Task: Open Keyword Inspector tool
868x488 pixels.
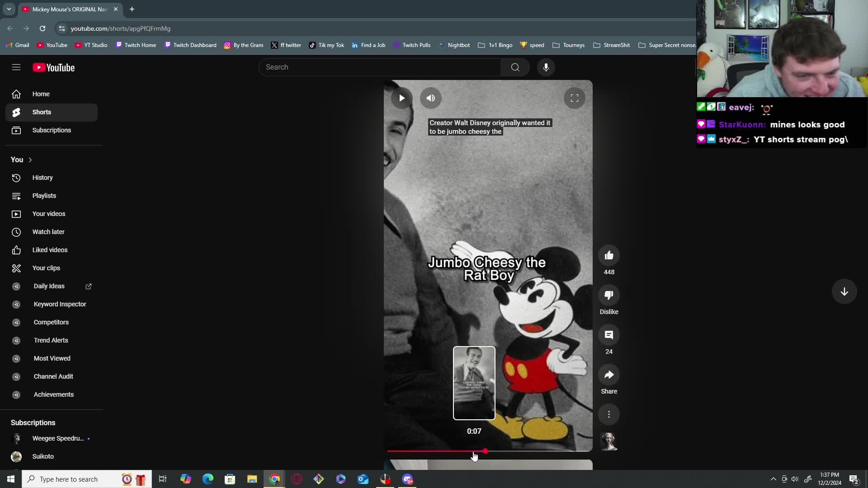Action: point(52,304)
